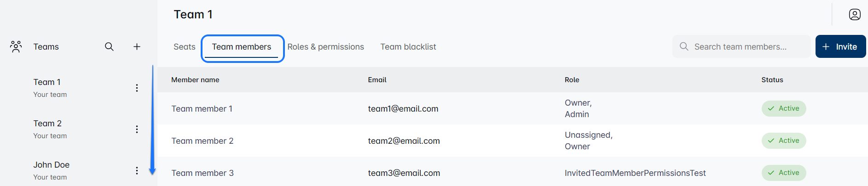This screenshot has width=868, height=186.
Task: Search teams using the sidebar magnifier icon
Action: (109, 46)
